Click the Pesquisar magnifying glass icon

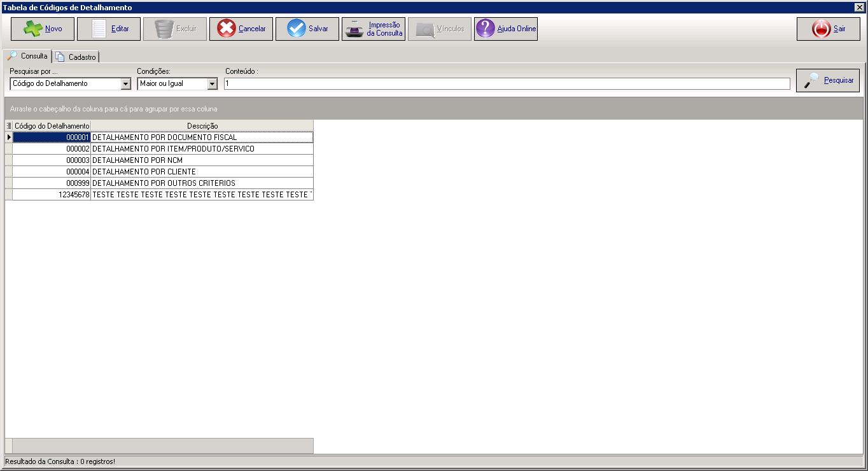[x=811, y=80]
